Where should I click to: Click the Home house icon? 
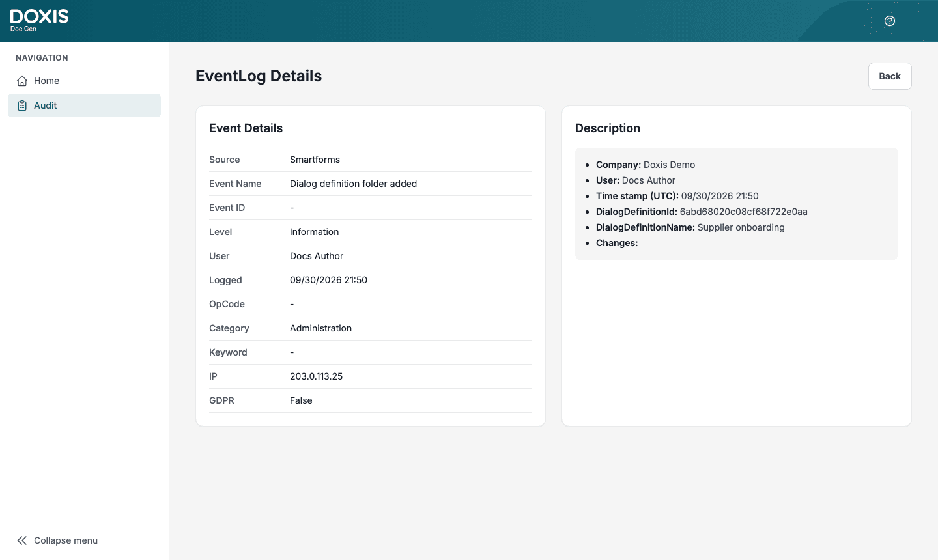(x=22, y=81)
